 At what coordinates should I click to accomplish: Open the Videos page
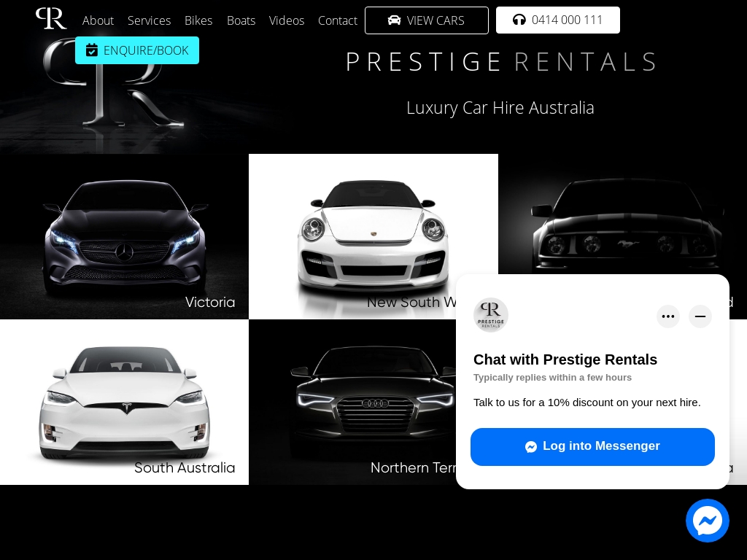[286, 20]
